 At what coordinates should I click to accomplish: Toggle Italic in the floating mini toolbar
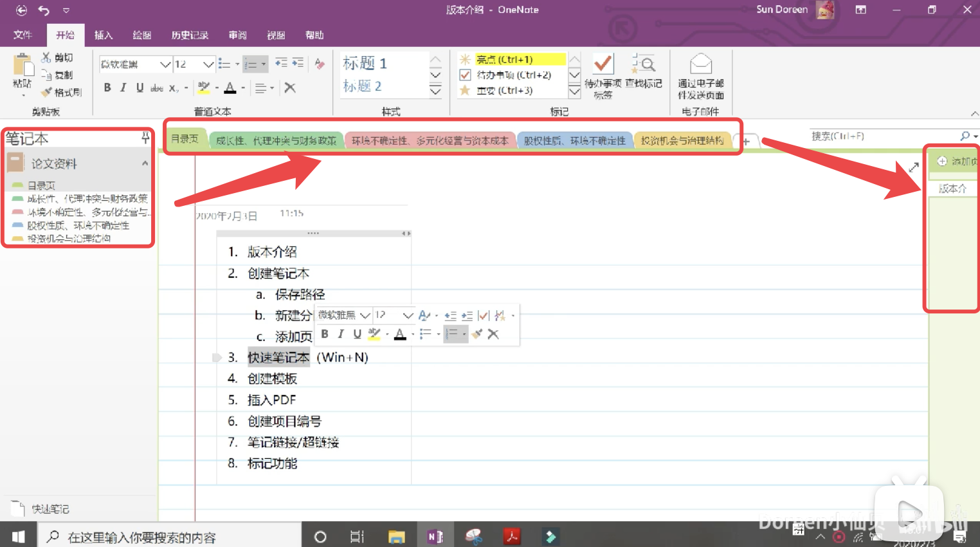pos(341,334)
